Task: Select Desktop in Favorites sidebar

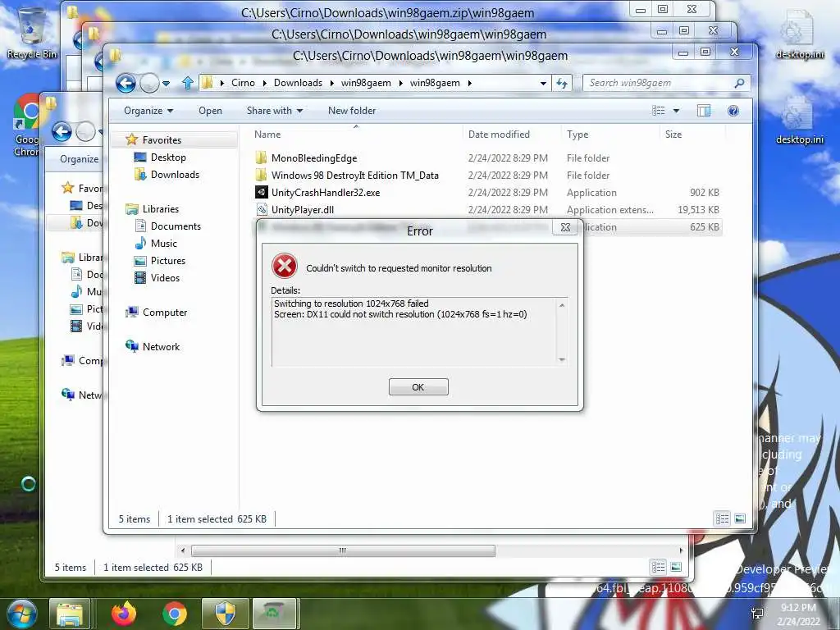Action: click(x=168, y=157)
